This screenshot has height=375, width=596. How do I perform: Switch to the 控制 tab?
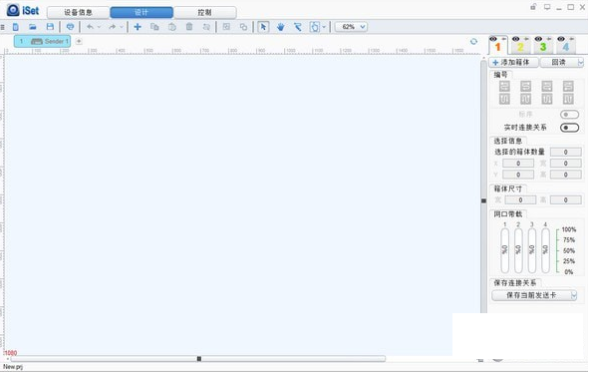point(204,13)
